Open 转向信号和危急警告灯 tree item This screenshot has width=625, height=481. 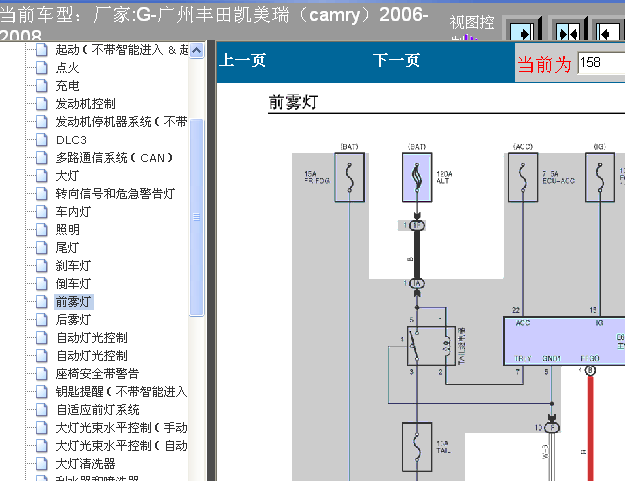115,194
